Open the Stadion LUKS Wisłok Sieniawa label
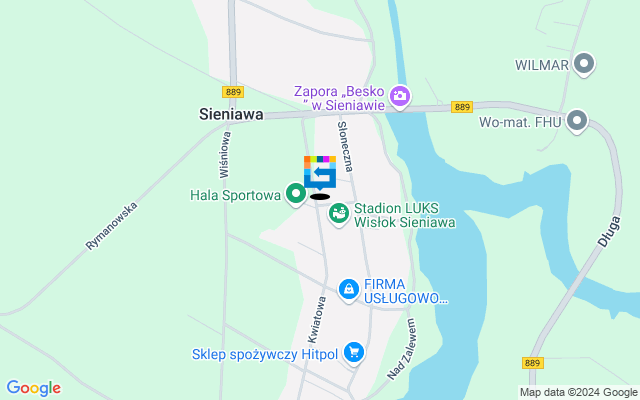This screenshot has width=640, height=400. click(404, 215)
